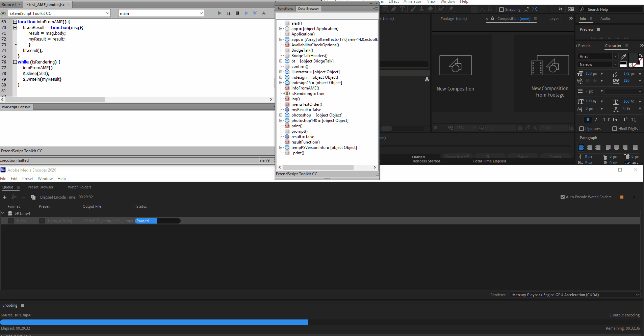
Task: Open the Audio tab in After Effects
Action: pyautogui.click(x=605, y=19)
